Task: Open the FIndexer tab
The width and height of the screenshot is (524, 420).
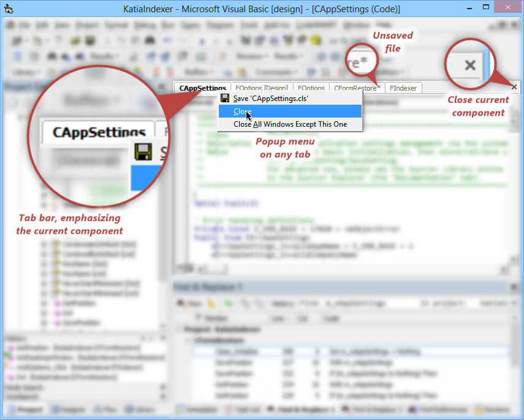Action: pos(403,88)
